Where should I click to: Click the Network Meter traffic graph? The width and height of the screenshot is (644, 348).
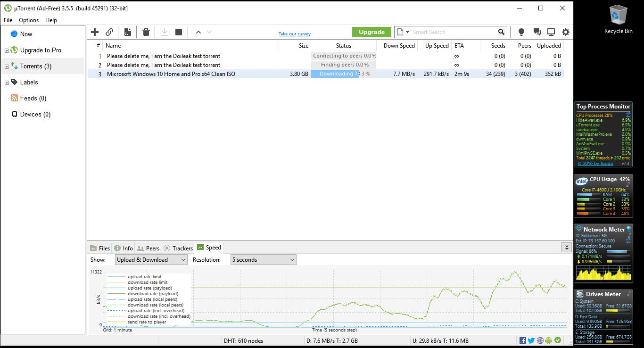coord(603,273)
